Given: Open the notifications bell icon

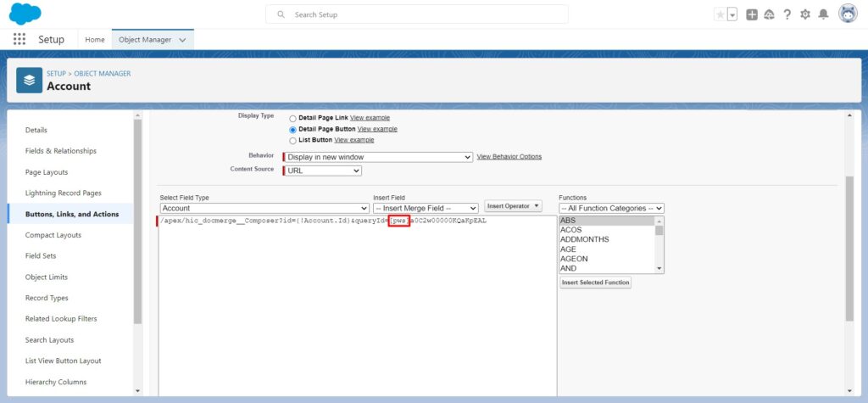Looking at the screenshot, I should 824,15.
